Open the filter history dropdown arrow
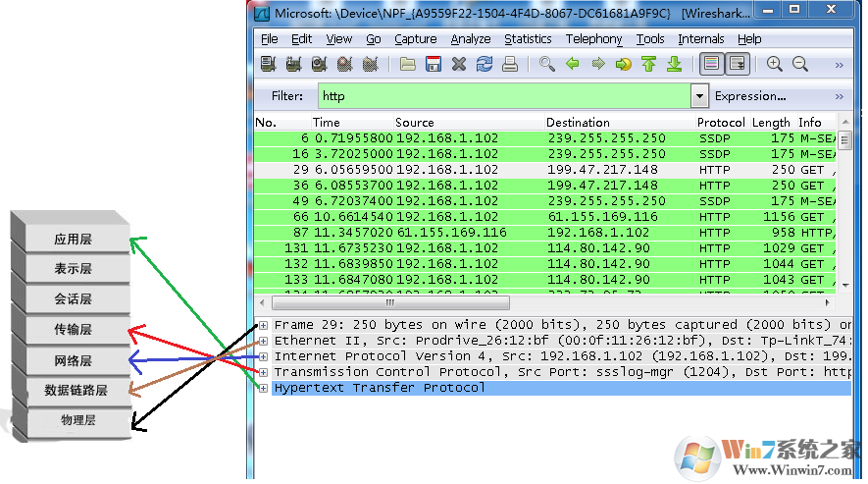The image size is (868, 484). (x=699, y=96)
